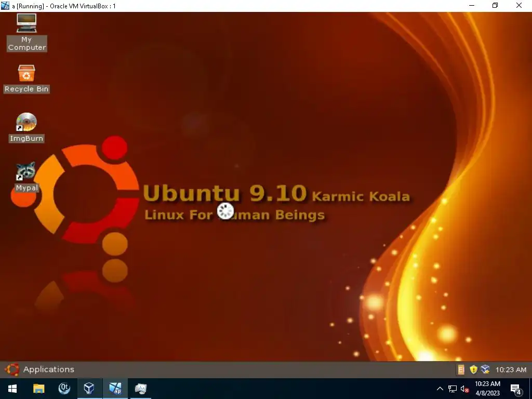The height and width of the screenshot is (399, 532).
Task: Switch to VirtualBox Manager on host taskbar
Action: (89, 389)
